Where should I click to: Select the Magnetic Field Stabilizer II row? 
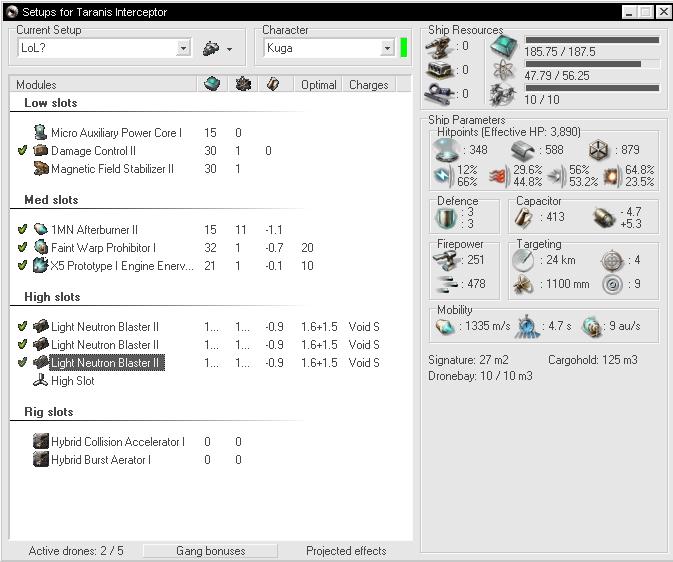pyautogui.click(x=112, y=169)
